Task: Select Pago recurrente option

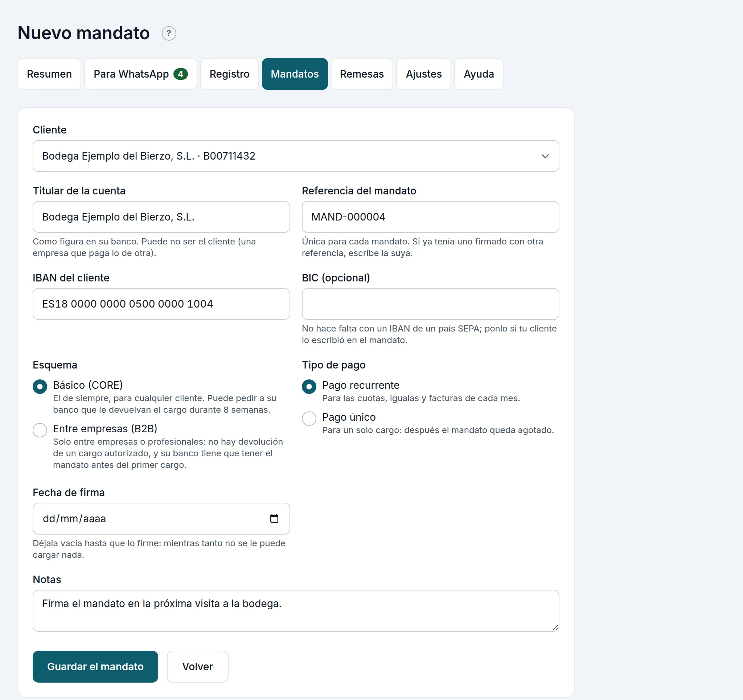Action: point(309,387)
